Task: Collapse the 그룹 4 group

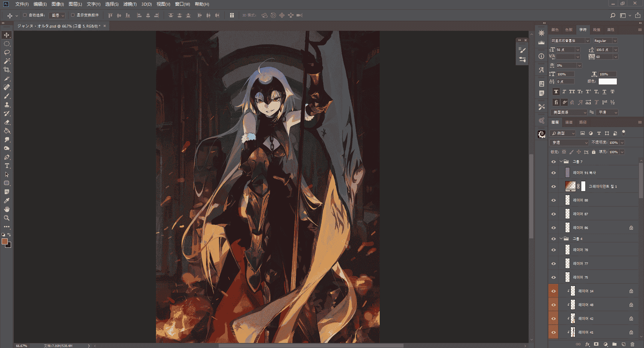Action: pos(561,239)
